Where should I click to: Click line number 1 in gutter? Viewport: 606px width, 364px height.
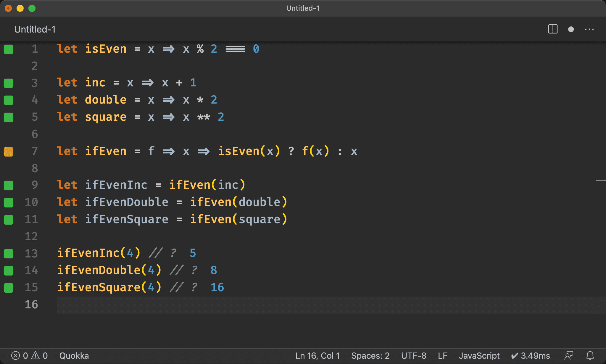pos(35,49)
